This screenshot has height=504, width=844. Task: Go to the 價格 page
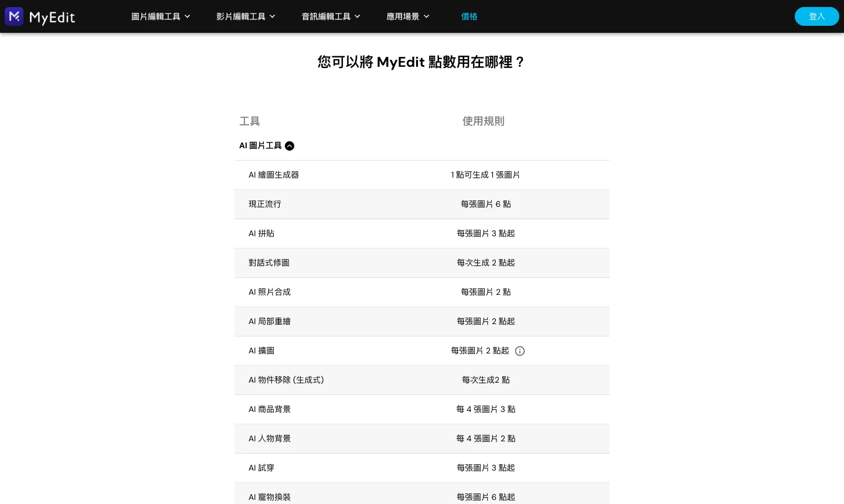[469, 16]
